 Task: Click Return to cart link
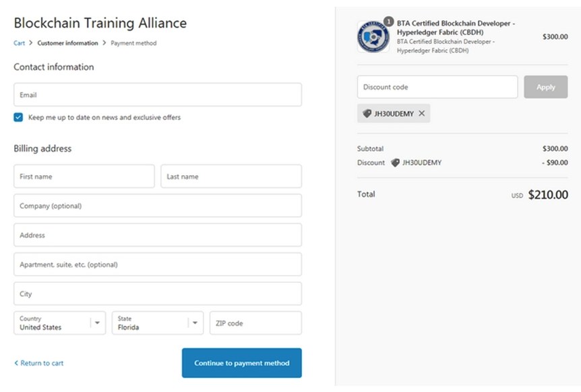click(x=39, y=363)
